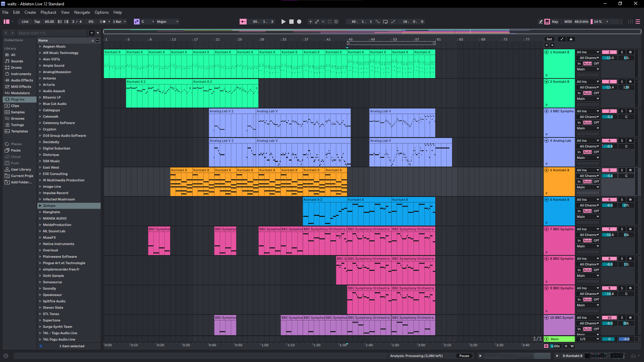This screenshot has height=362, width=644.
Task: Click the tempo field showing 85.00
Action: (x=49, y=22)
